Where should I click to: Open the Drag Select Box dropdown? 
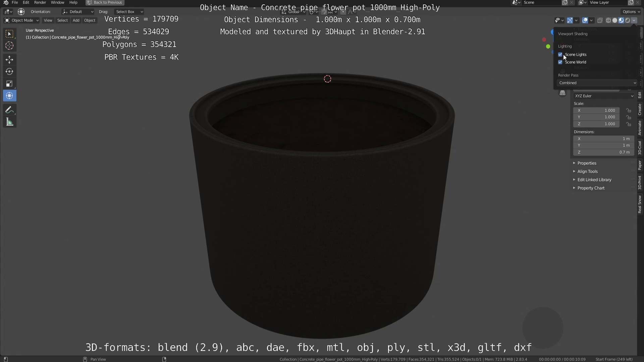(x=129, y=12)
